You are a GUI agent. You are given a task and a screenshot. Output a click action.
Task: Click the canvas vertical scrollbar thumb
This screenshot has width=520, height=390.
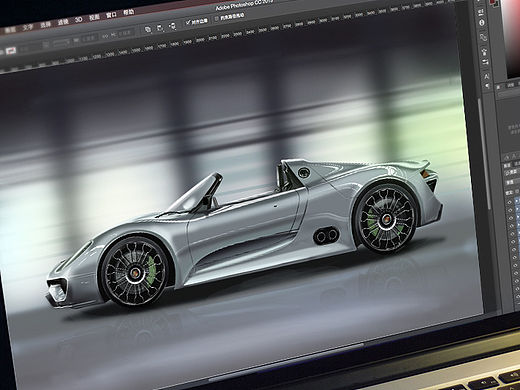tap(484, 154)
